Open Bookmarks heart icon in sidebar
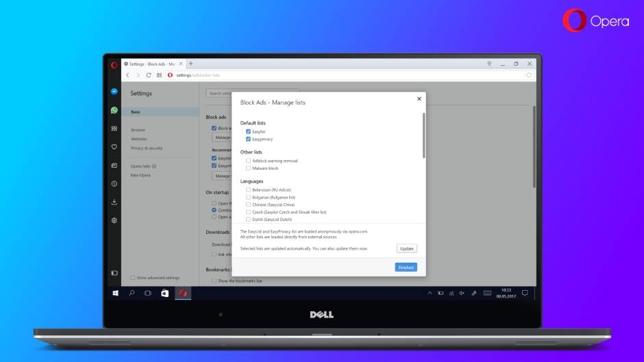 tap(114, 147)
